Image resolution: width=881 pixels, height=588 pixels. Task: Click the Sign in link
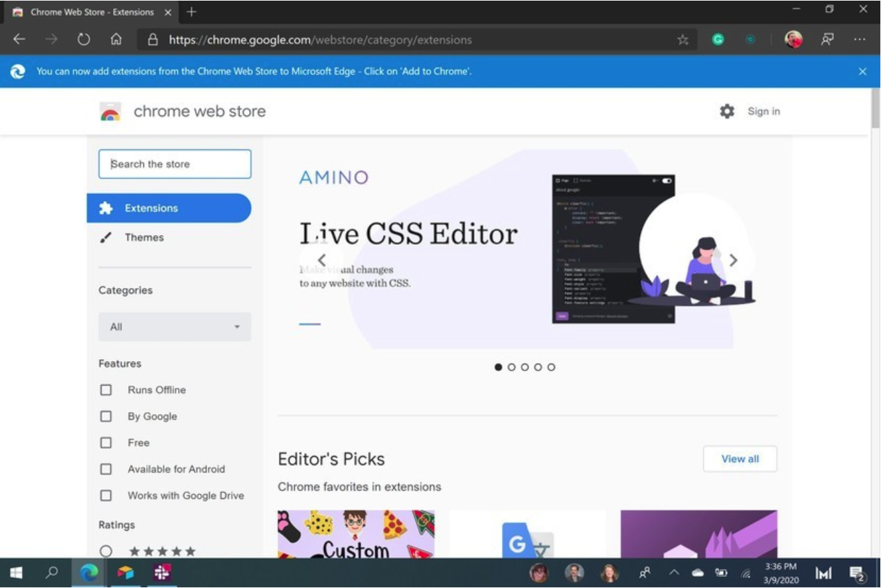point(763,111)
